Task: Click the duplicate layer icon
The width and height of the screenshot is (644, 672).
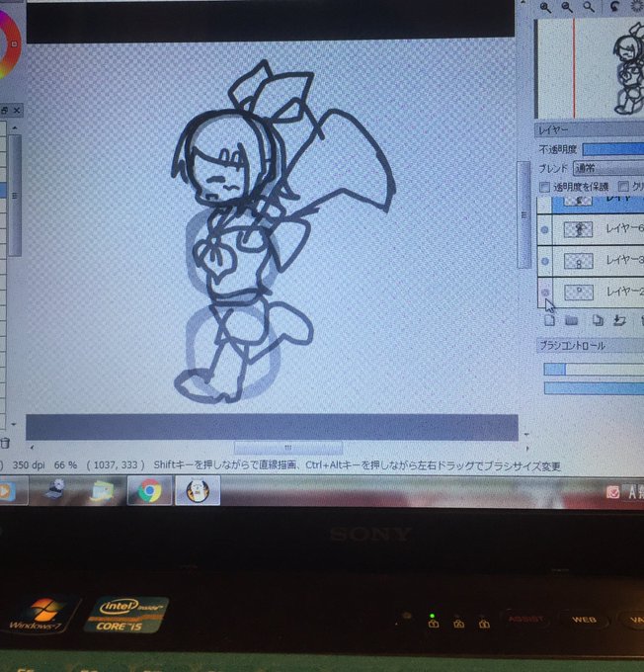Action: (x=598, y=320)
